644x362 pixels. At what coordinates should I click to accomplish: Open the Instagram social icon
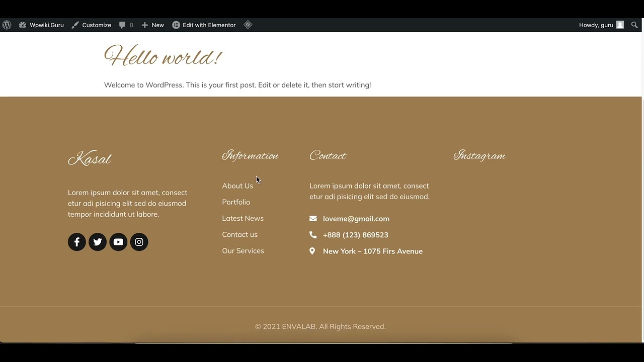(139, 242)
